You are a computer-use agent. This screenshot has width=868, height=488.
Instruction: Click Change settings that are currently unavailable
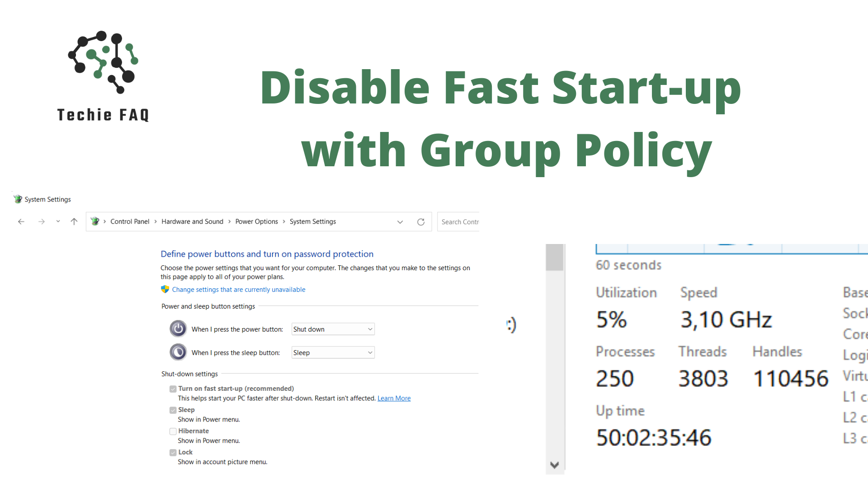coord(238,290)
